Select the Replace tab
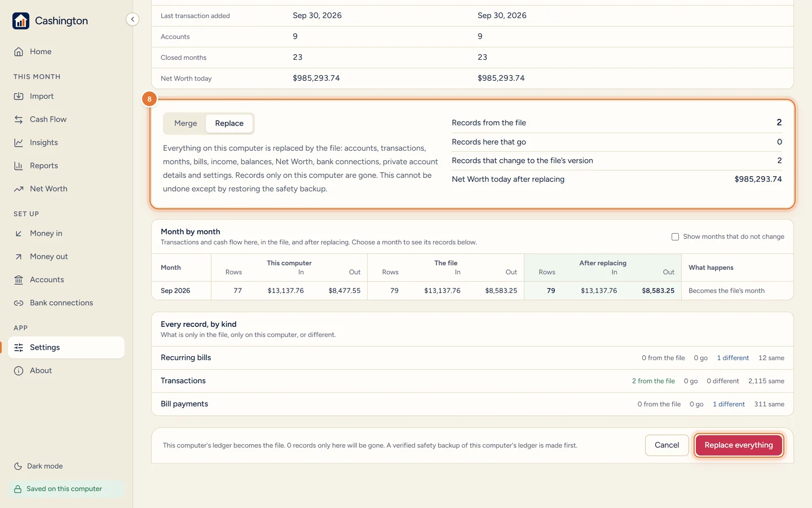Image resolution: width=812 pixels, height=508 pixels. click(x=229, y=124)
